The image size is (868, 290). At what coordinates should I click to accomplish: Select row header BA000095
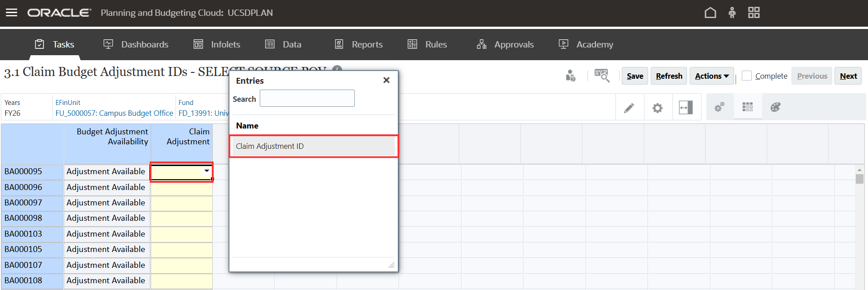pos(32,171)
